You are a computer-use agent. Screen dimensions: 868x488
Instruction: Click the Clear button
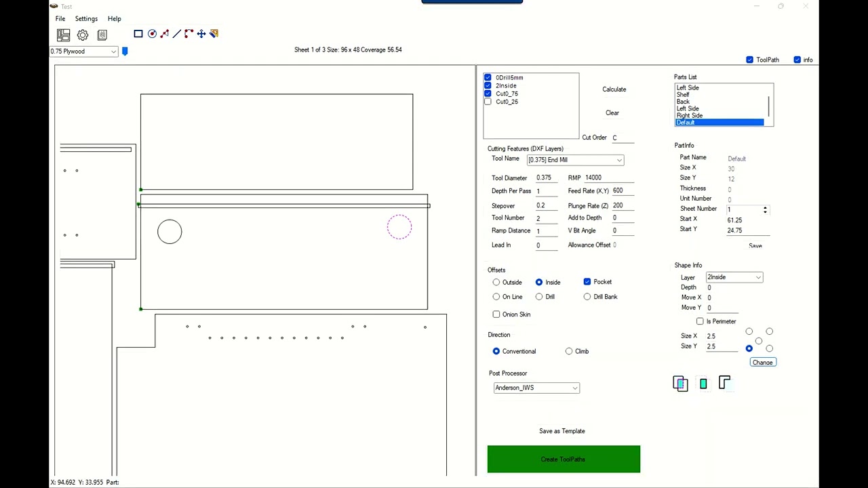[x=612, y=113]
